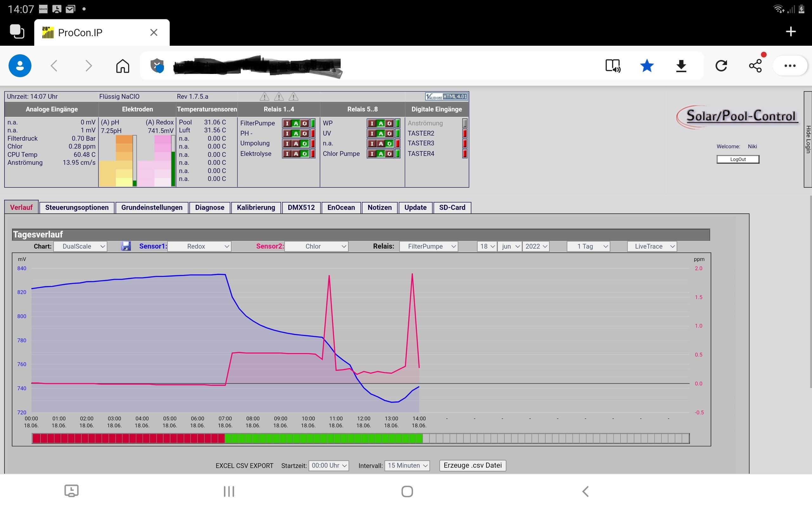Open the browser three-dot menu
Image resolution: width=812 pixels, height=508 pixels.
(x=790, y=65)
